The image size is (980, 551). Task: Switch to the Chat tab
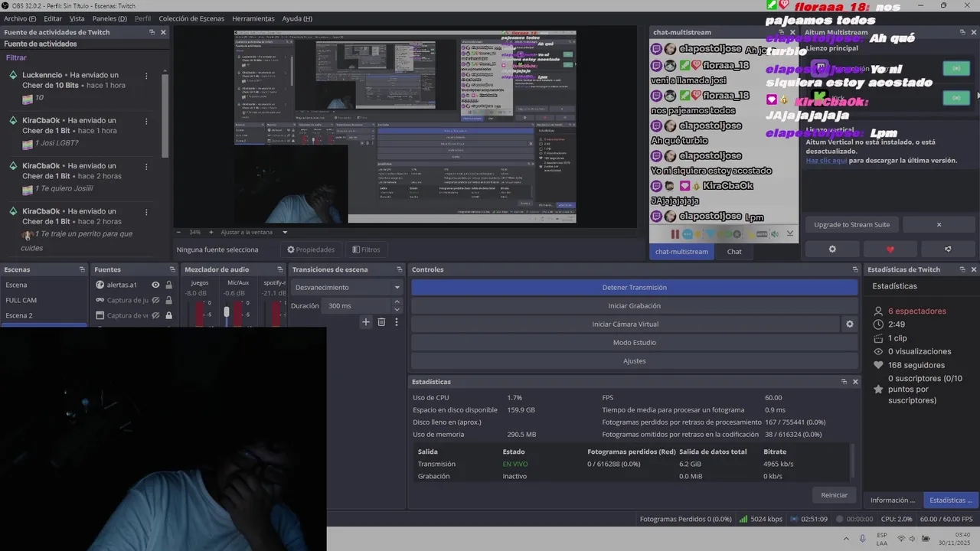click(734, 252)
